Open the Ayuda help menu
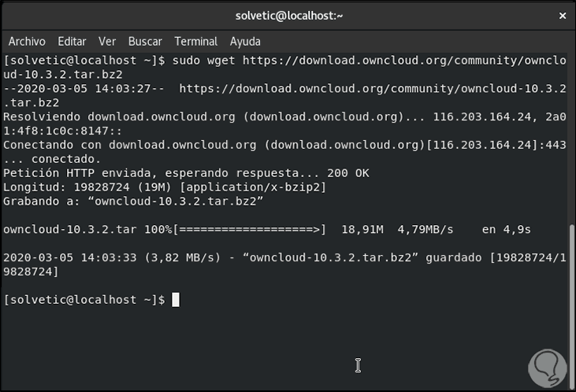The image size is (576, 392). [245, 41]
